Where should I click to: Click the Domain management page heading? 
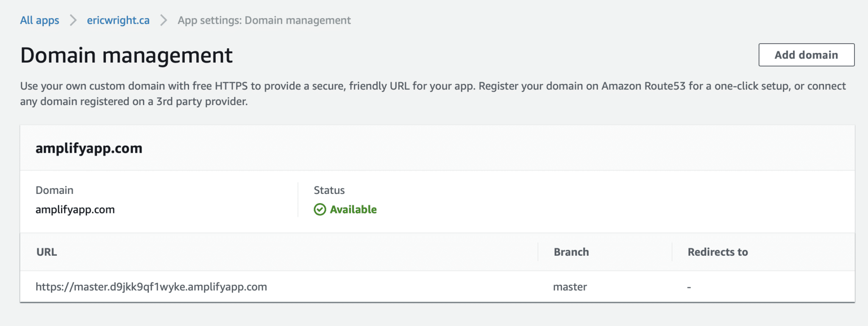[x=126, y=55]
